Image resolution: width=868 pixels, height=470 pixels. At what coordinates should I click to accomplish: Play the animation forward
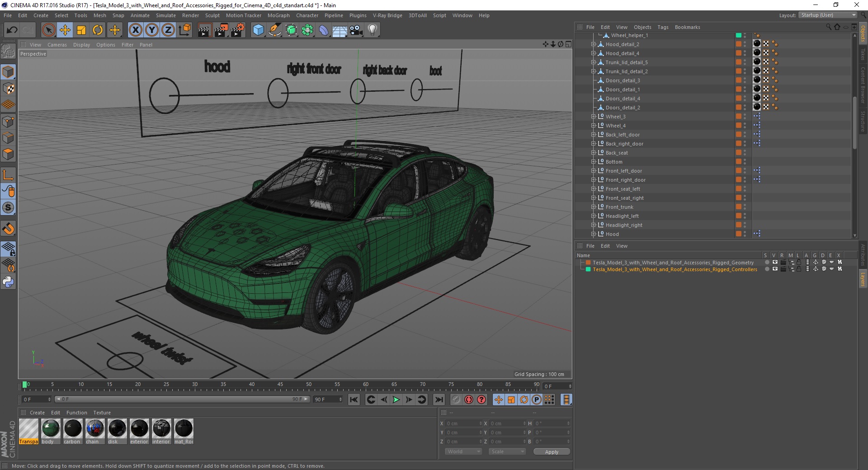point(396,399)
